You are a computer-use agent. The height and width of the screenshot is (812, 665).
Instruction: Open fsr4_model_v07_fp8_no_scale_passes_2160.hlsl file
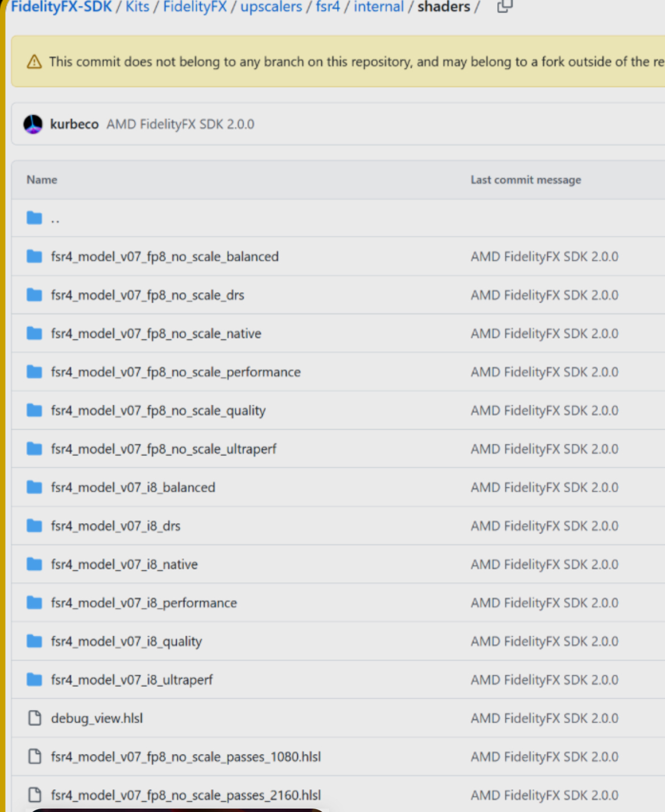pyautogui.click(x=186, y=796)
